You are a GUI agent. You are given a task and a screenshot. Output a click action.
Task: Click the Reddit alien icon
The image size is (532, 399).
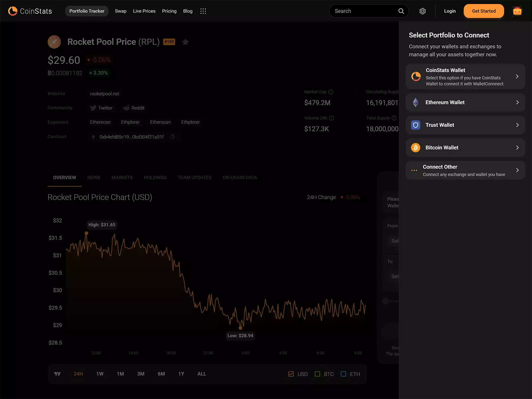click(x=126, y=108)
